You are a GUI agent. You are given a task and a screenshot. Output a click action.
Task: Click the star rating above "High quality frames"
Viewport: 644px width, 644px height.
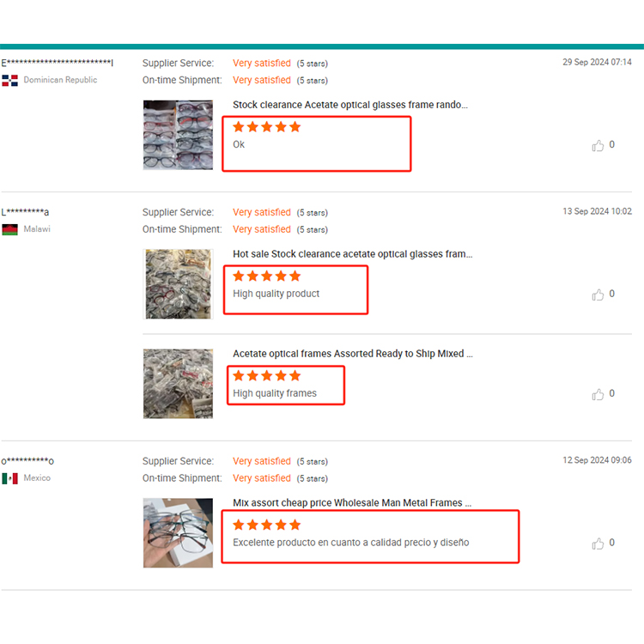coord(266,376)
